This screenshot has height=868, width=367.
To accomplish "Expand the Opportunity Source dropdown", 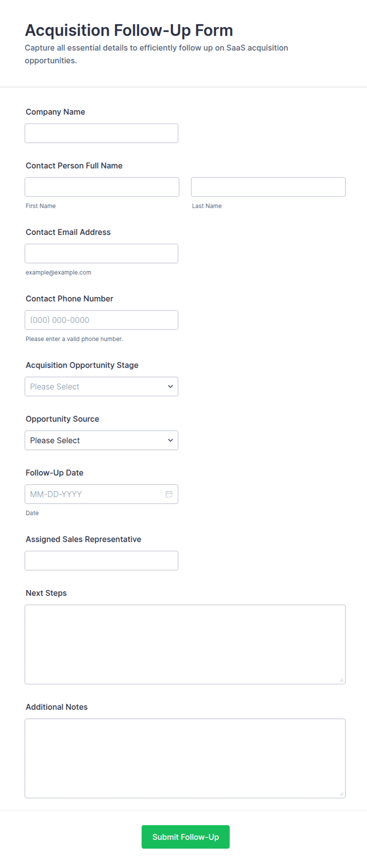I will [x=101, y=440].
